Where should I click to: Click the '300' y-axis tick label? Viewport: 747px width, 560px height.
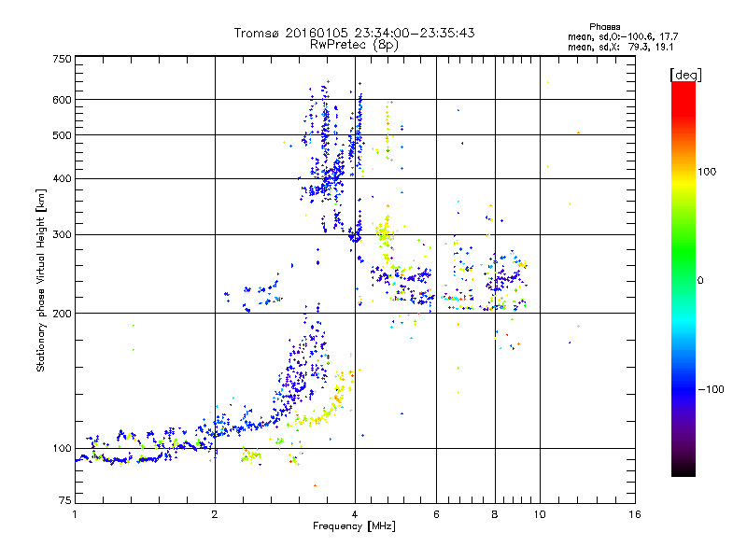[62, 235]
